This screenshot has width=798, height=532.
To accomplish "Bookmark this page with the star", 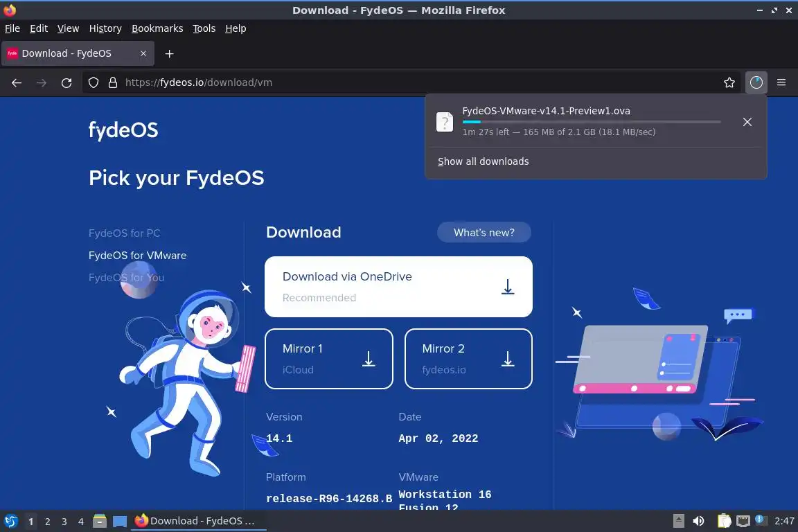I will pos(729,82).
